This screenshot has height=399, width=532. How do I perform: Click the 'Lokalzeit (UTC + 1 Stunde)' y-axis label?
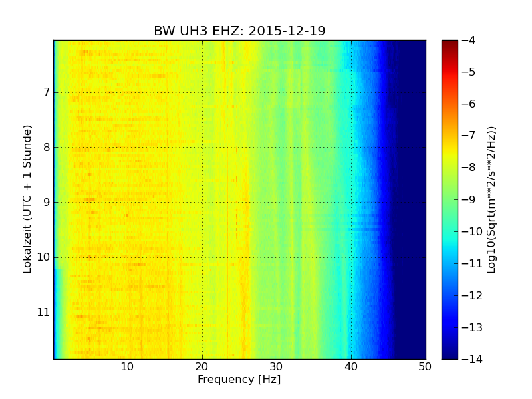click(x=27, y=199)
